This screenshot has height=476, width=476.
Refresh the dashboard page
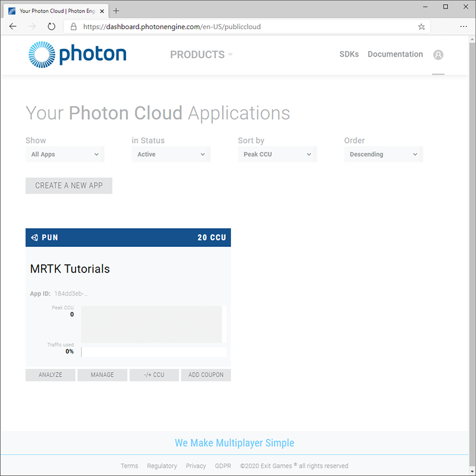[x=51, y=27]
